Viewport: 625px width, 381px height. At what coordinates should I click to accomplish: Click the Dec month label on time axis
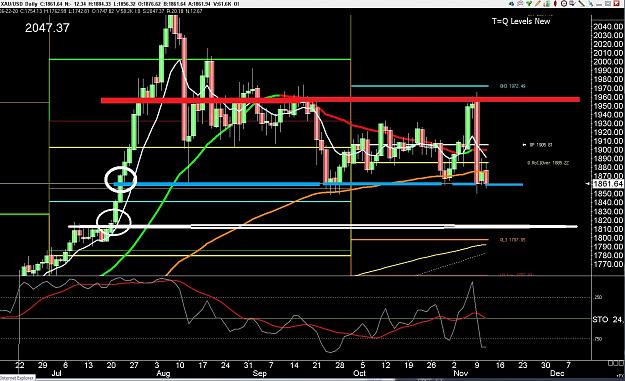pyautogui.click(x=557, y=373)
